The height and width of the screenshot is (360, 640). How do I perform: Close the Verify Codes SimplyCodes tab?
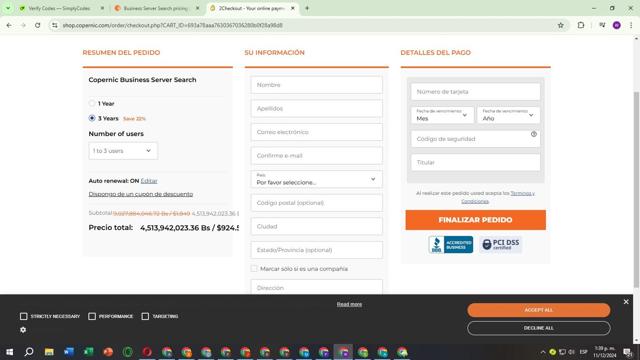102,8
